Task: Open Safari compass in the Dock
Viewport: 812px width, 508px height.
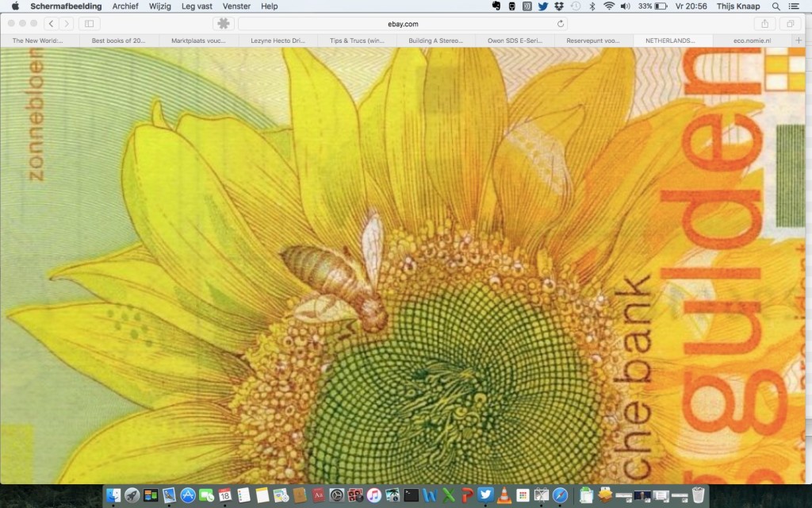Action: tap(560, 495)
